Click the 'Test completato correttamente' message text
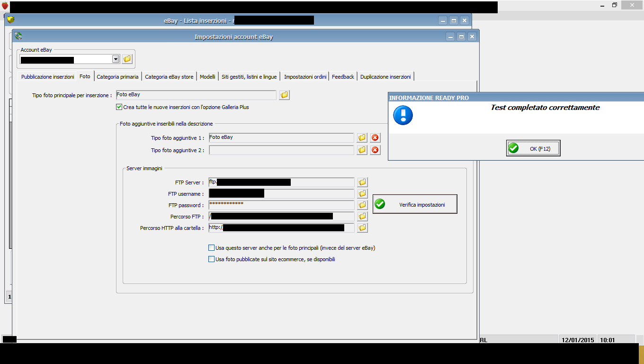Viewport: 644px width, 364px height. click(545, 108)
